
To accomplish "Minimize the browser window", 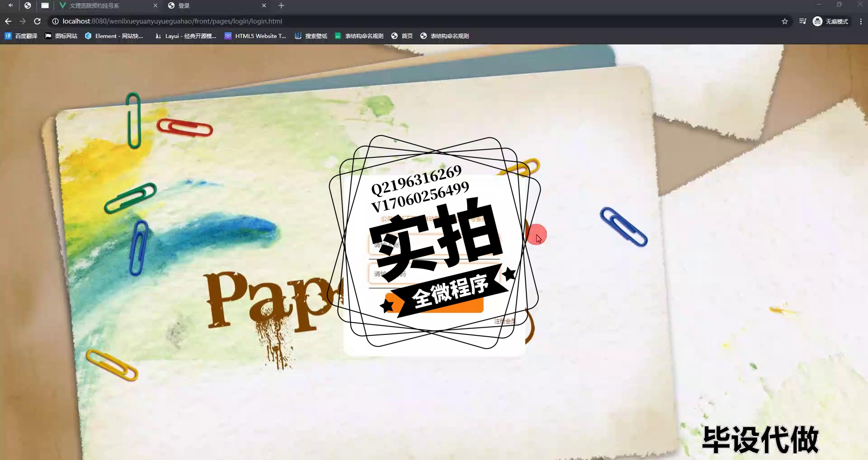I will pyautogui.click(x=818, y=5).
